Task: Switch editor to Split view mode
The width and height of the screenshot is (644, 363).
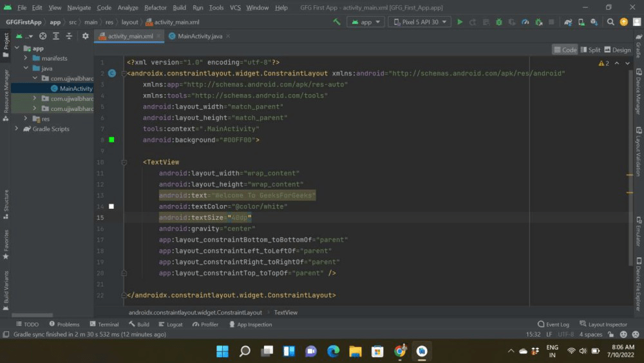Action: point(590,50)
